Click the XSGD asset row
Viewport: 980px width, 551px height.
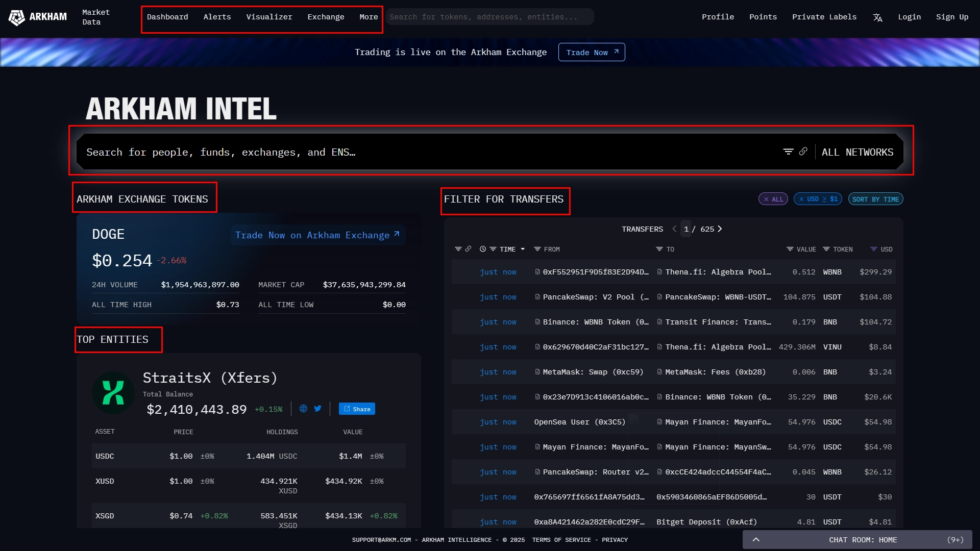click(249, 515)
